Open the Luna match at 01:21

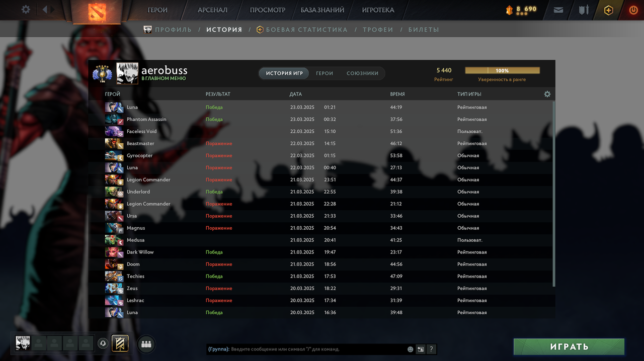click(x=321, y=107)
